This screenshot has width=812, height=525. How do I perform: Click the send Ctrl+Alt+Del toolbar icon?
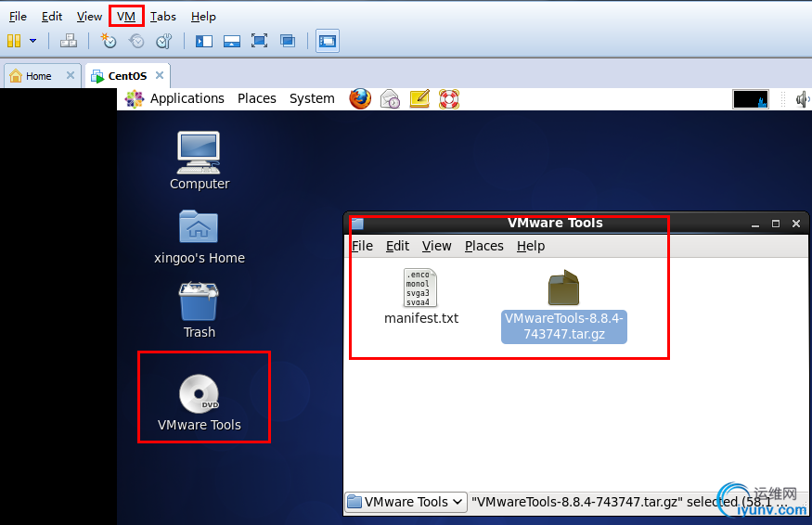pyautogui.click(x=69, y=41)
